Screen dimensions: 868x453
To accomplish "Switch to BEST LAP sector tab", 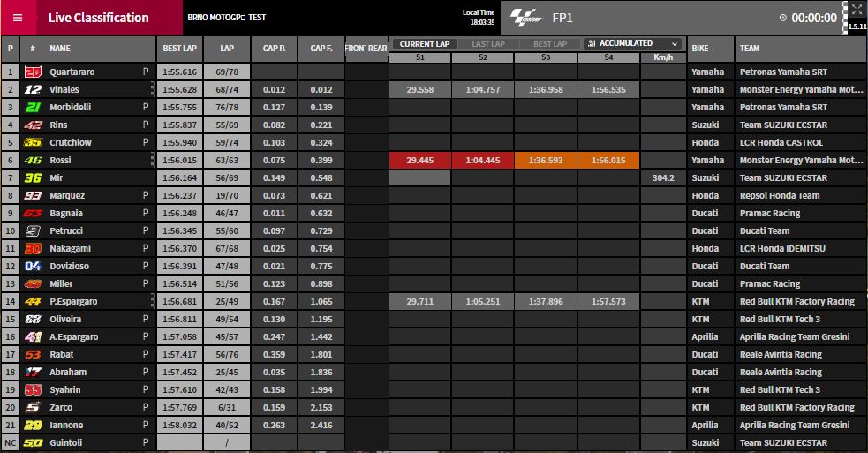I will [x=550, y=44].
